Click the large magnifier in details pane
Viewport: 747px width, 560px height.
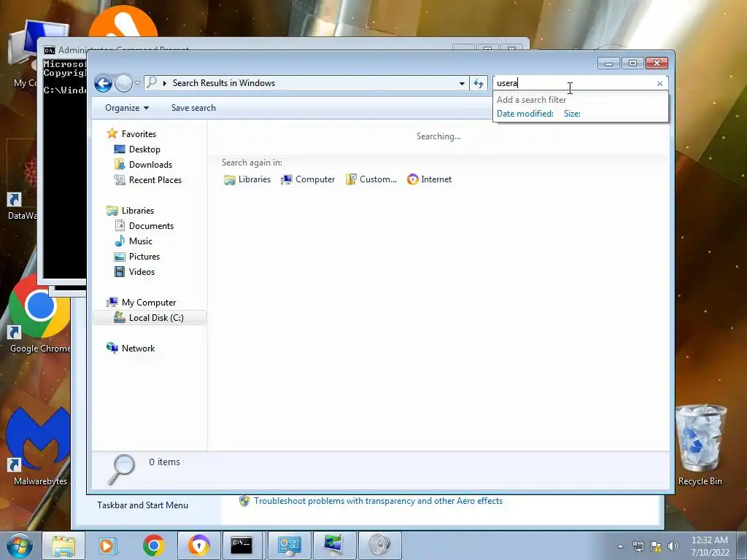point(121,470)
